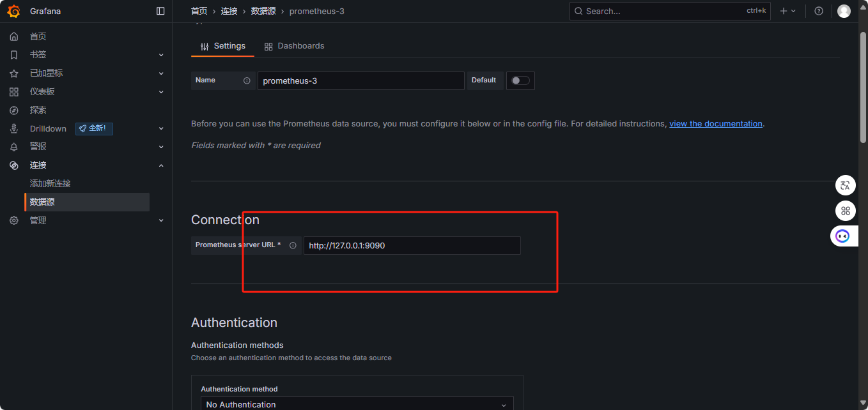Screen dimensions: 868x410
Task: Collapse the 连接 section chevron
Action: [161, 165]
